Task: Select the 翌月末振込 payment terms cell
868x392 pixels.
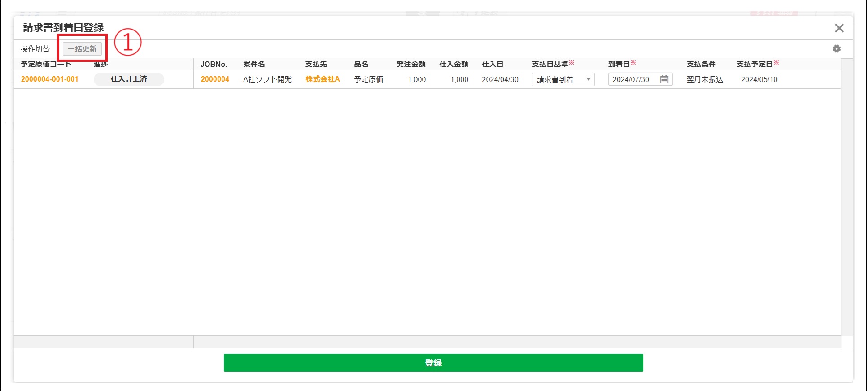Action: click(x=705, y=79)
